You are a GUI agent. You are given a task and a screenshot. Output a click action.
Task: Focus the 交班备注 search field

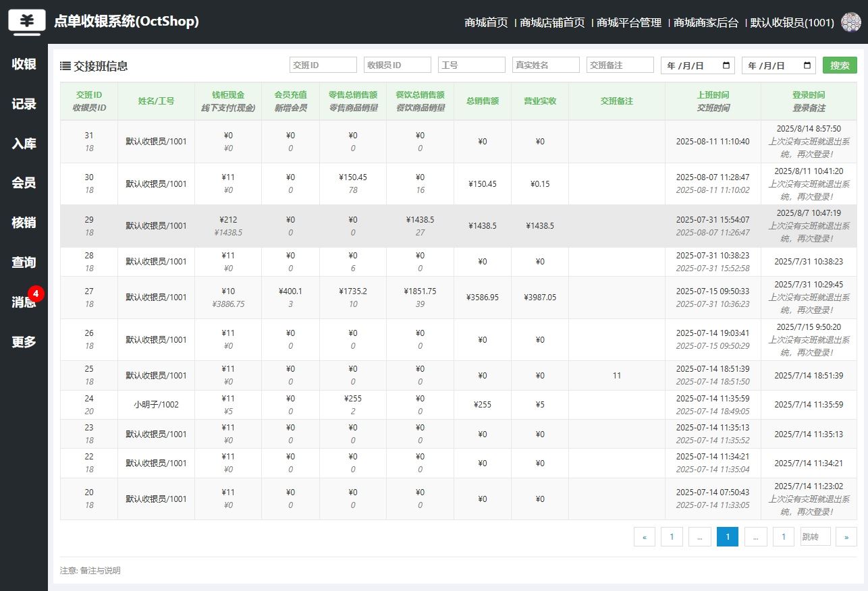tap(620, 65)
